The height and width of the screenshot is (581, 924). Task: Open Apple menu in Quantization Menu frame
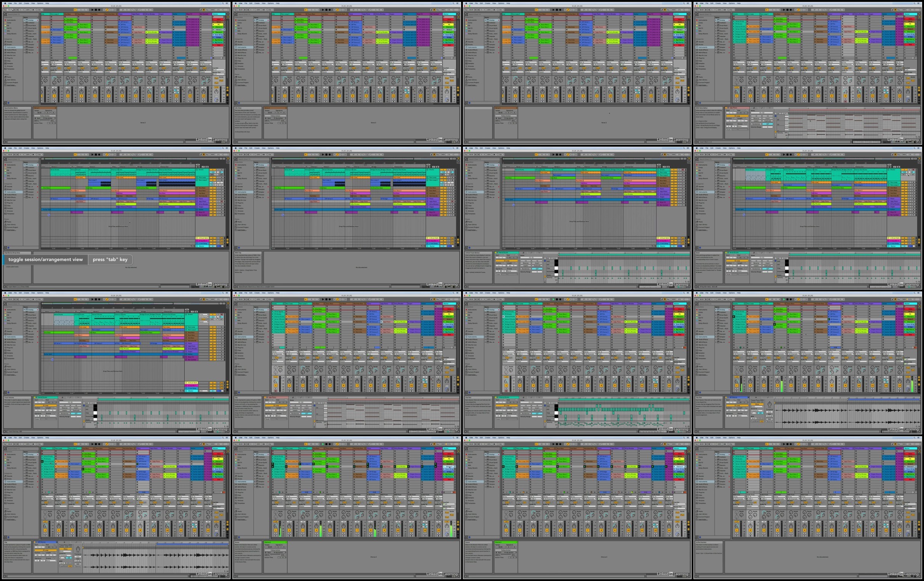click(5, 3)
